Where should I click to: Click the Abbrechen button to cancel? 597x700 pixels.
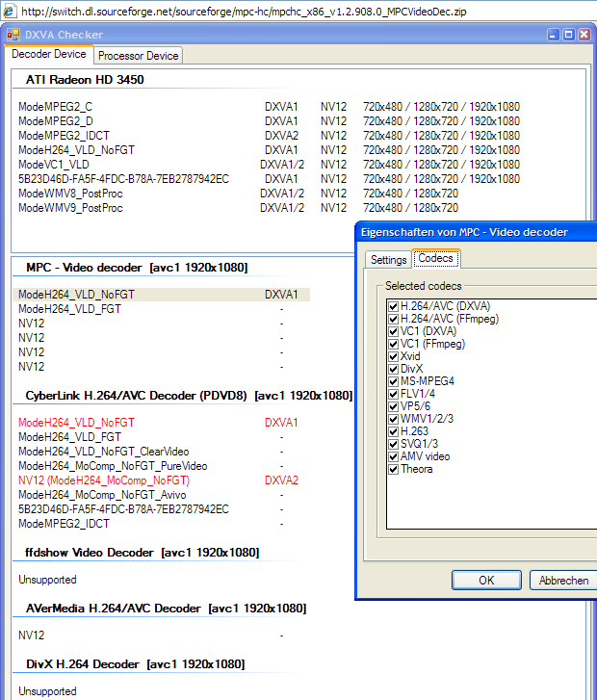563,580
